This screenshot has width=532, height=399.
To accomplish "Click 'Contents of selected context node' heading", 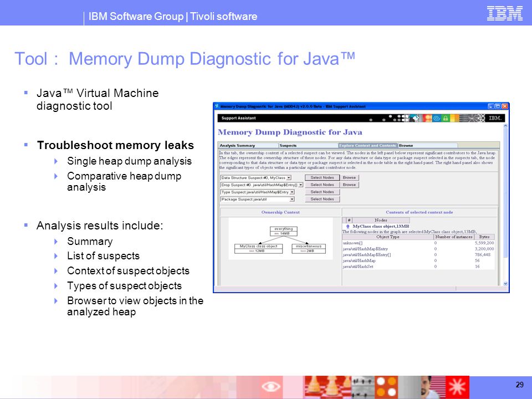I will pyautogui.click(x=420, y=212).
